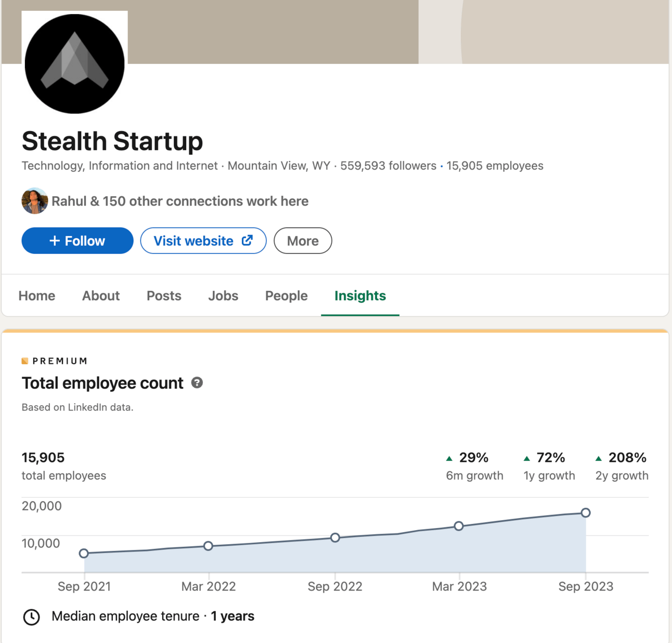Viewport: 672px width, 643px height.
Task: Open the About tab
Action: click(x=101, y=295)
